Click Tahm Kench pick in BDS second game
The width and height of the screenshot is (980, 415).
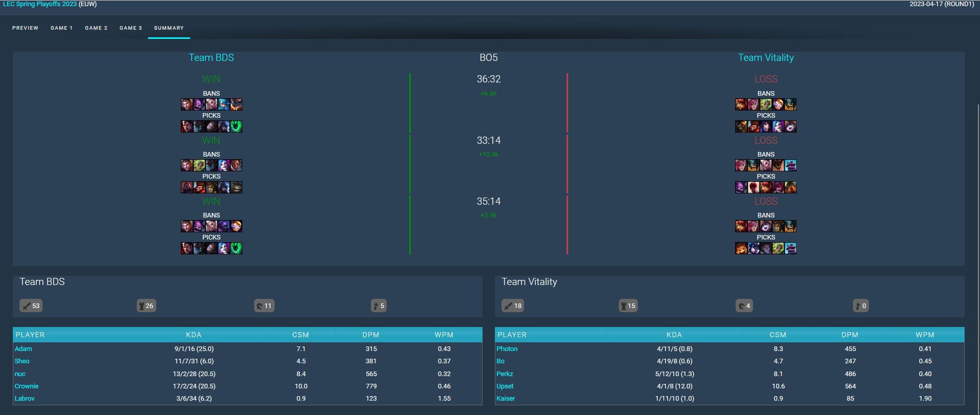236,187
